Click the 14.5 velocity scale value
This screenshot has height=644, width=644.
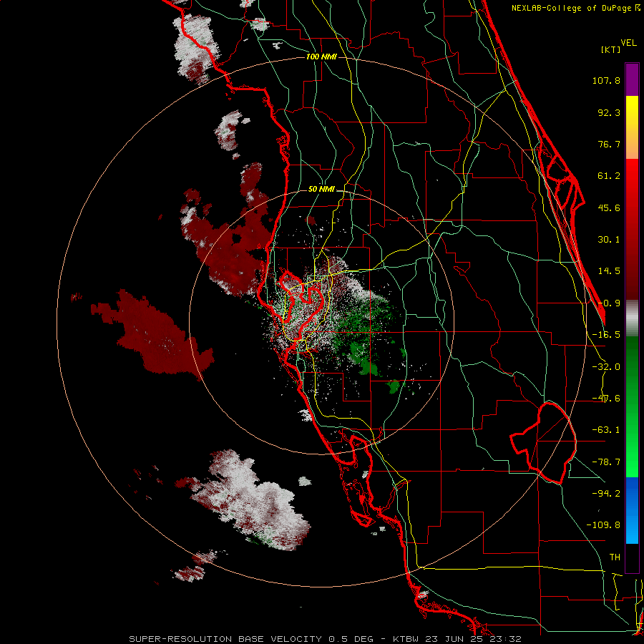point(609,271)
